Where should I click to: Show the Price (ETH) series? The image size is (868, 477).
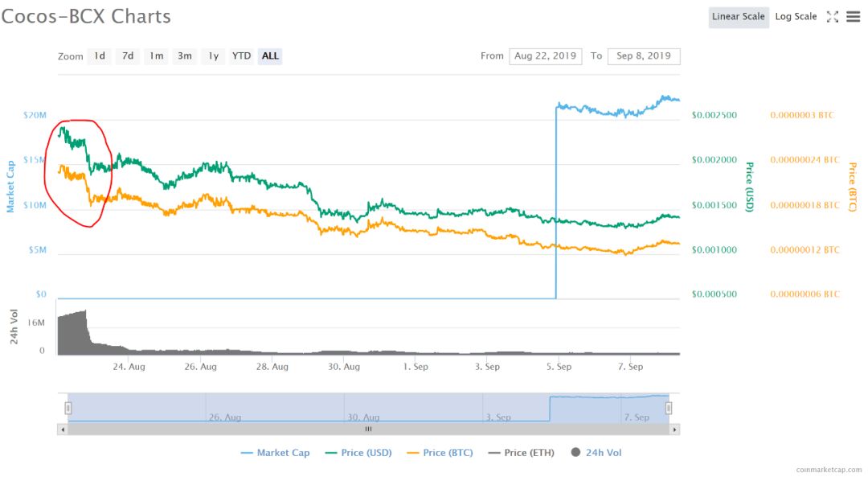521,453
